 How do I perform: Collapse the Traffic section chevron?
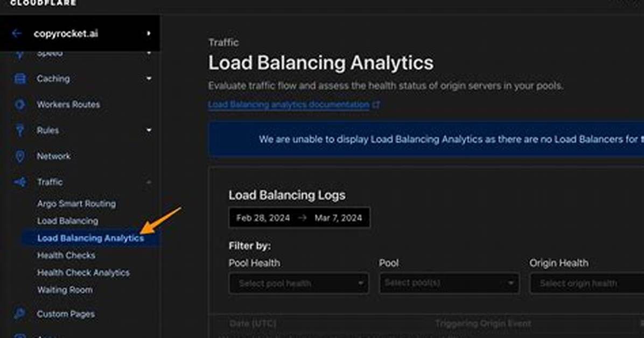149,182
